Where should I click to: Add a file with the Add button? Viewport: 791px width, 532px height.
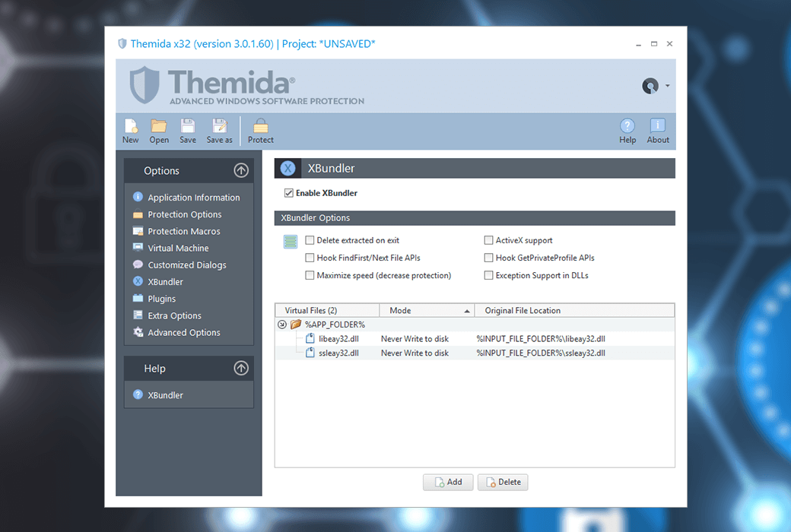[x=447, y=482]
